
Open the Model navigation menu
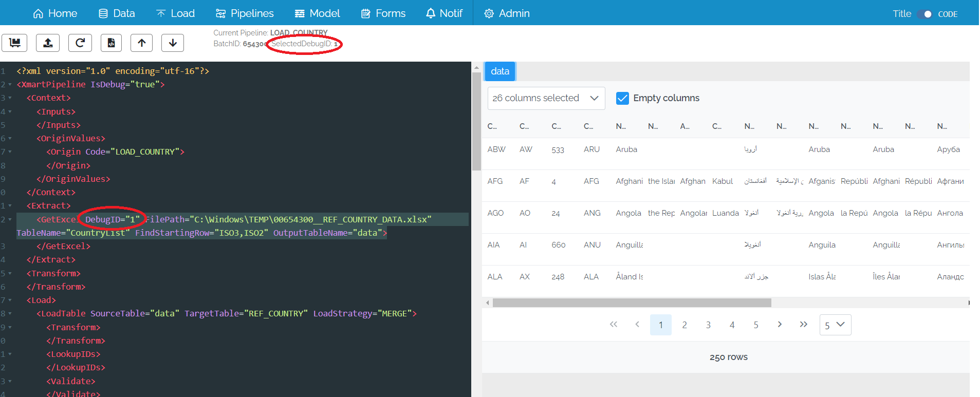[x=317, y=13]
